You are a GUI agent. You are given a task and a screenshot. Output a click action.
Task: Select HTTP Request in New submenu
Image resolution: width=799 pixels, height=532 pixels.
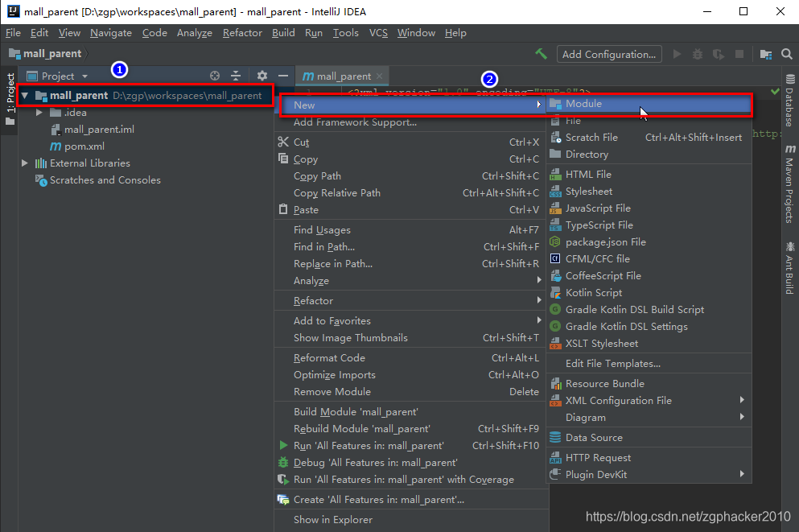(649, 458)
